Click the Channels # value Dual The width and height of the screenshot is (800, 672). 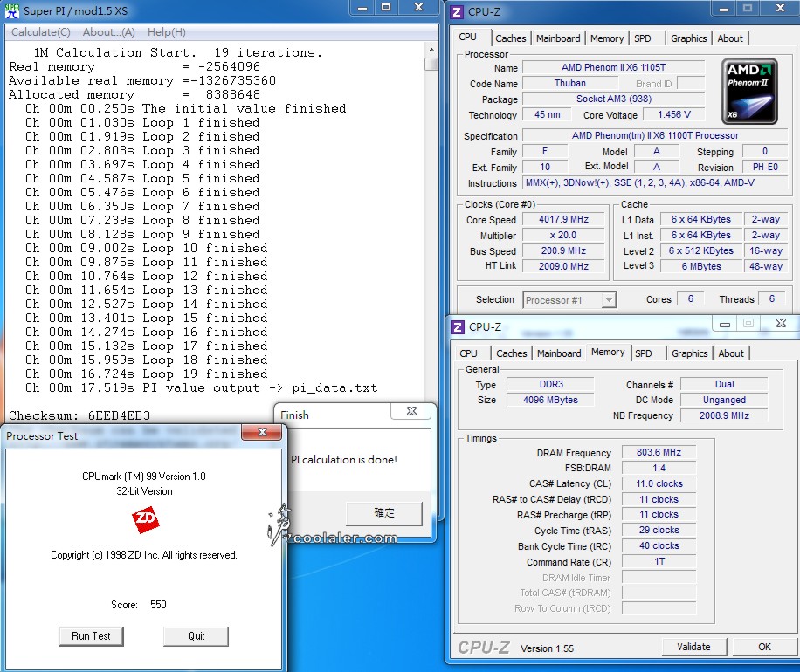coord(724,385)
